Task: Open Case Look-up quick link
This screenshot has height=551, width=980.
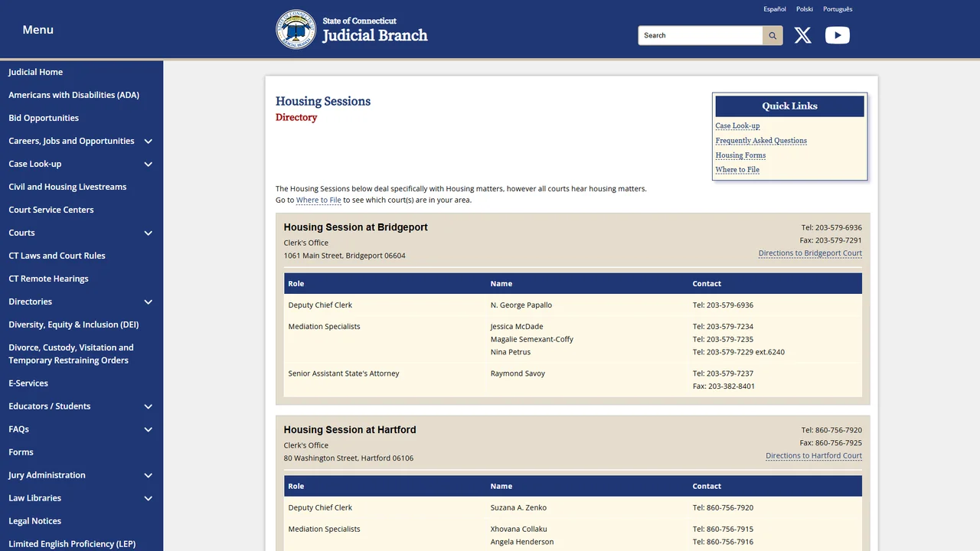Action: (x=738, y=126)
